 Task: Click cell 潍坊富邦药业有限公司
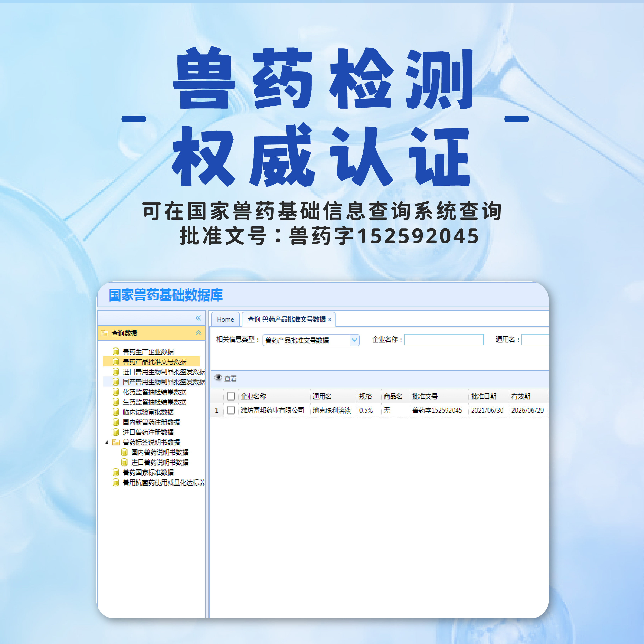tap(274, 410)
